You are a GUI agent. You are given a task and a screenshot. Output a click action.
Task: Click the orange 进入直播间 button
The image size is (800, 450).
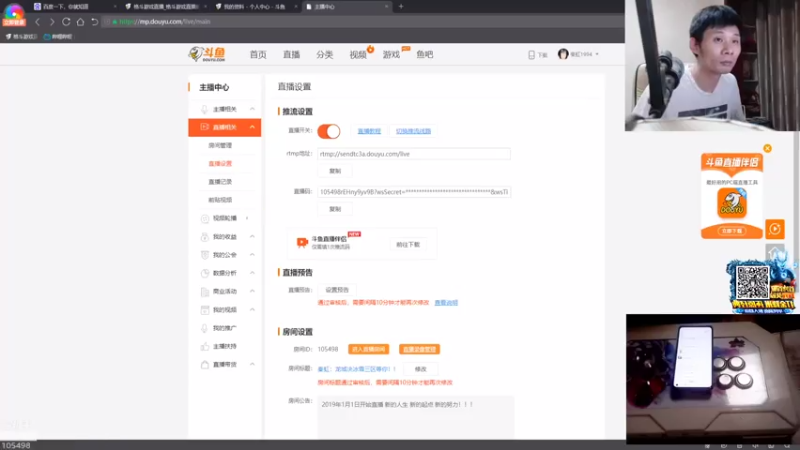click(368, 349)
